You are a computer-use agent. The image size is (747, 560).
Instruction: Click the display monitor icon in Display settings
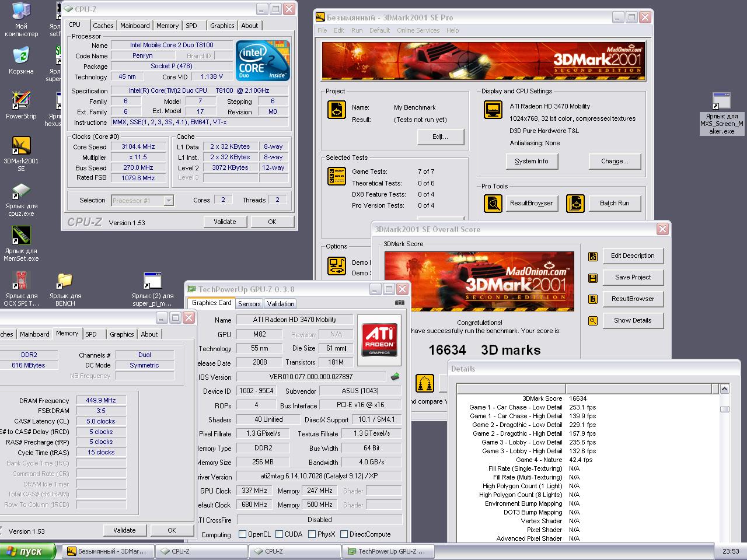[493, 110]
